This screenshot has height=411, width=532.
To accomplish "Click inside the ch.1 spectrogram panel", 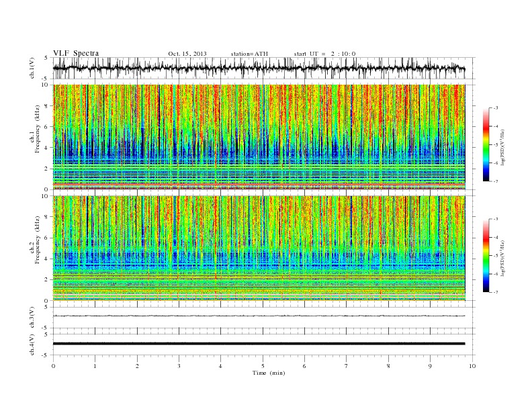I will (259, 137).
